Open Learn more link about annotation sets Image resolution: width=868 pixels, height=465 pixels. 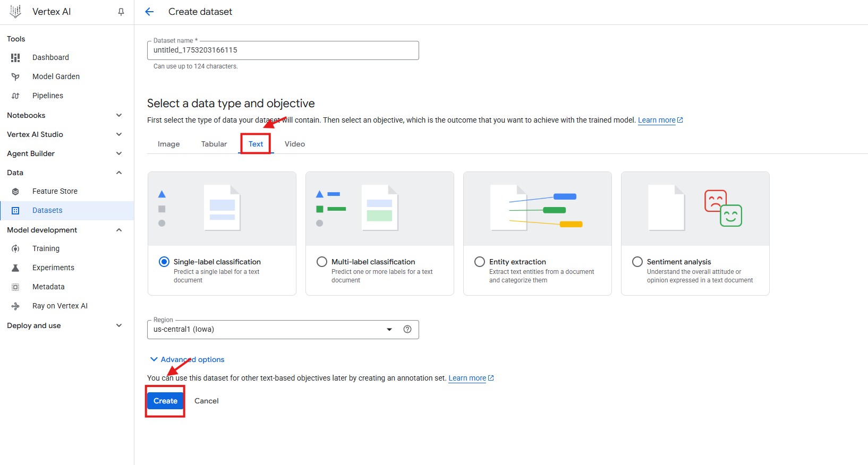tap(467, 378)
